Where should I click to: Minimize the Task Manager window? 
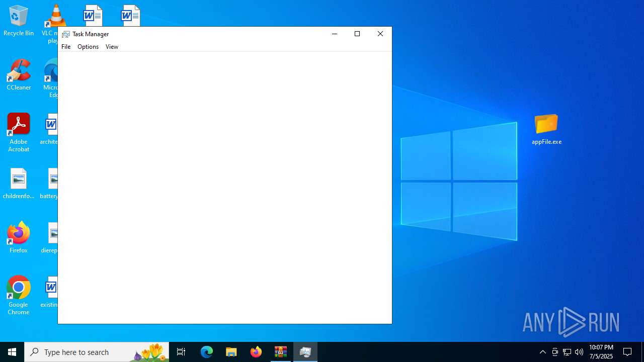point(334,34)
